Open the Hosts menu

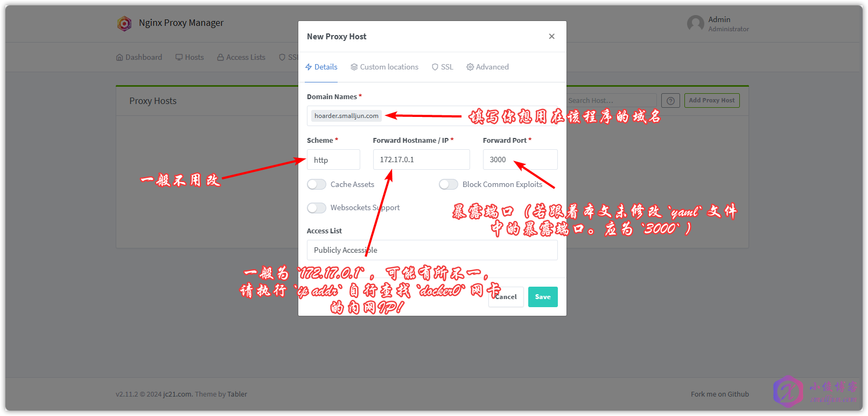click(190, 57)
